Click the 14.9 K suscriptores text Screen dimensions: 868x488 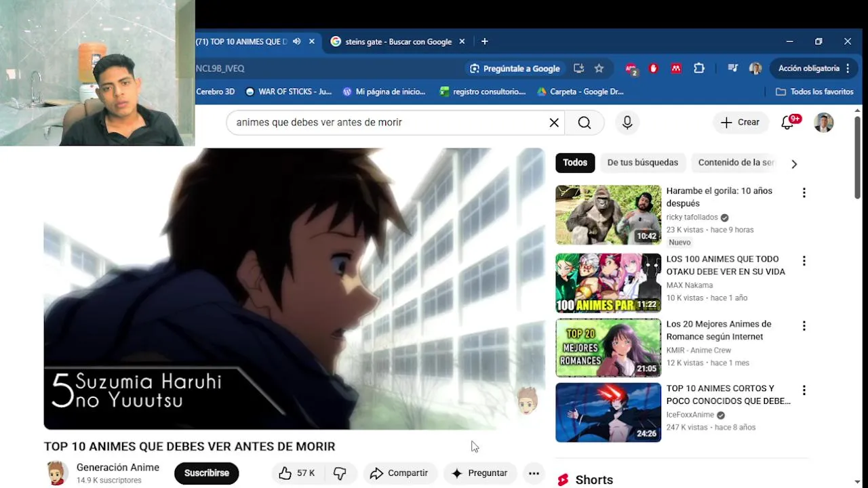[109, 481]
